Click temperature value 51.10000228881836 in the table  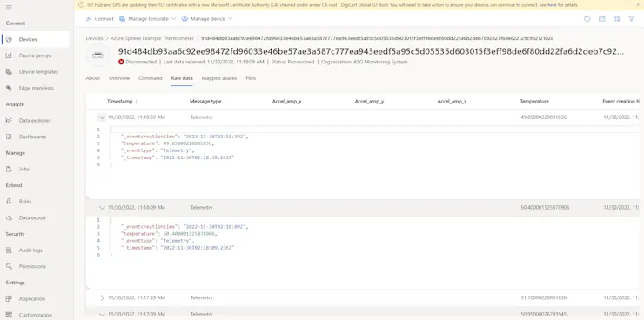[x=543, y=298]
